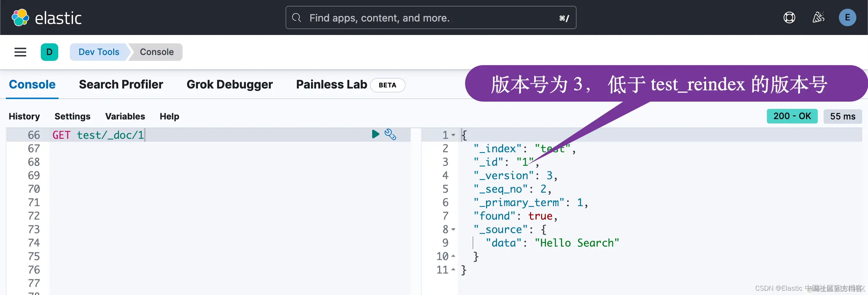Switch to the Console tab
The width and height of the screenshot is (868, 295).
point(32,84)
